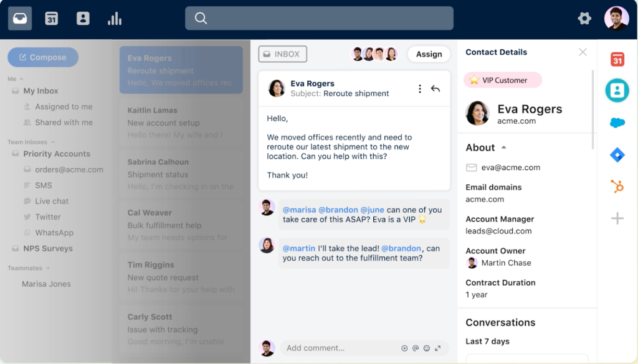Open the Live chat inbox
This screenshot has width=638, height=364.
(52, 201)
